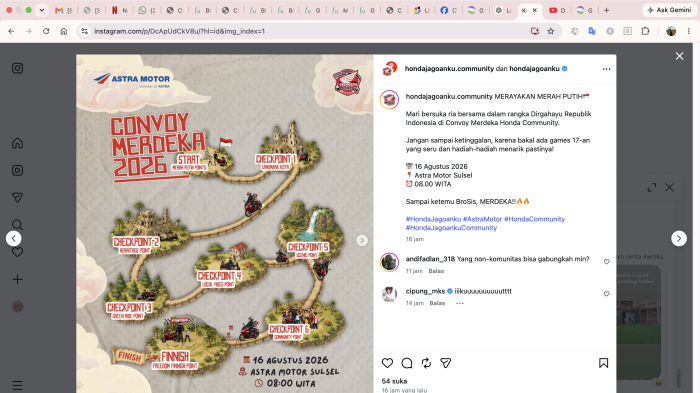Click the create new post plus icon
Viewport: 700px width, 393px height.
coord(17,280)
